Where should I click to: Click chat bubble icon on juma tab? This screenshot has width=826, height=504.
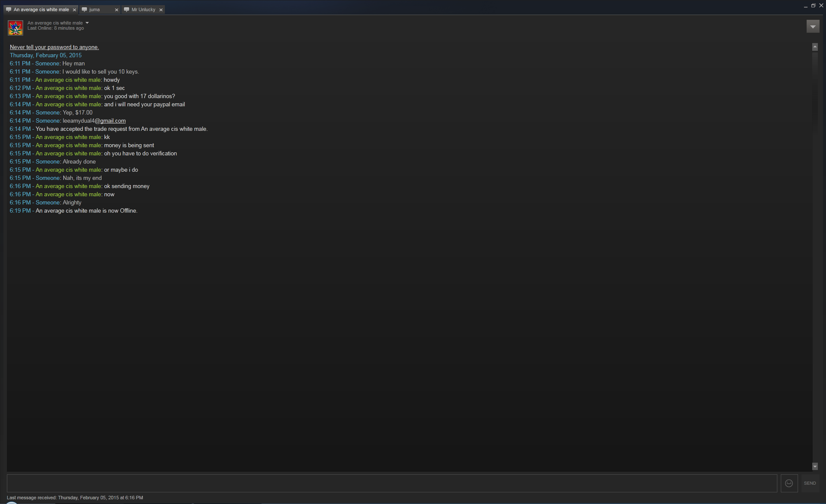[84, 9]
